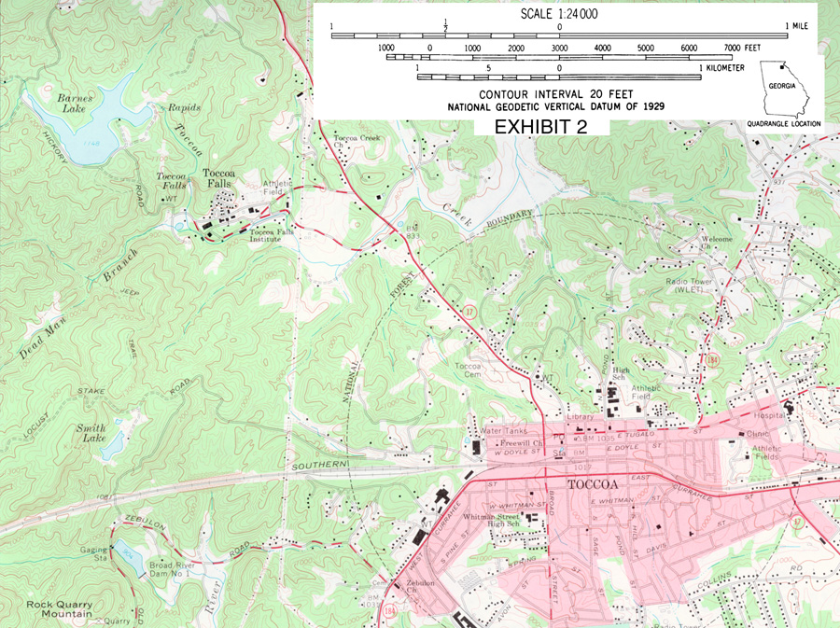Screen dimensions: 840x628
Task: Click the large TOCCOA city name
Action: click(x=593, y=484)
